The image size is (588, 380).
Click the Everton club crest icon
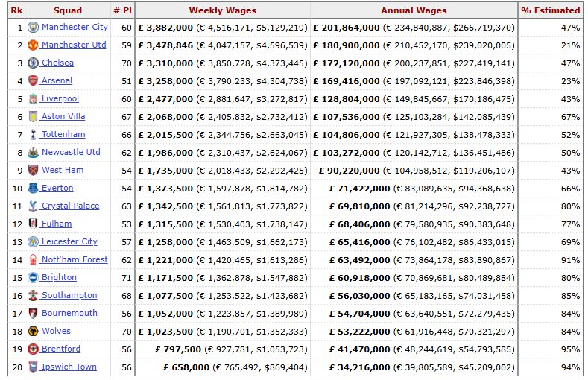[x=33, y=188]
